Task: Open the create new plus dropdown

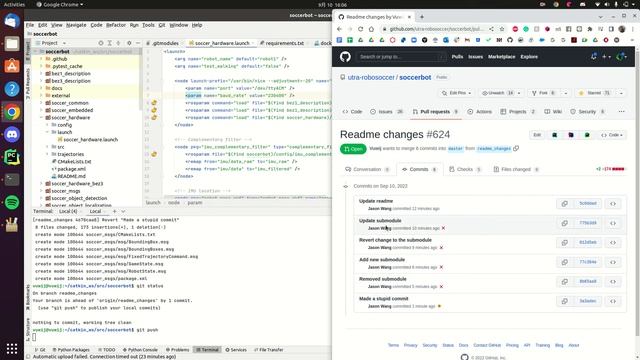Action: (607, 57)
